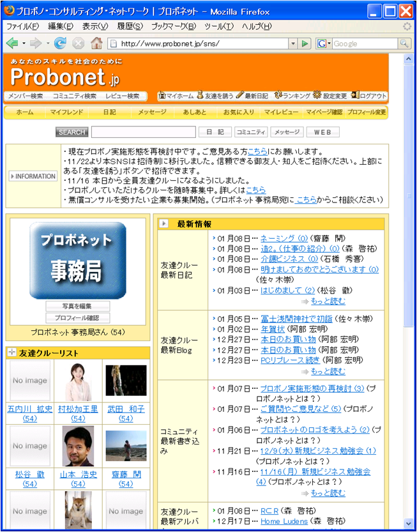
Task: Open diary link ネーミング (0)
Action: coord(284,238)
